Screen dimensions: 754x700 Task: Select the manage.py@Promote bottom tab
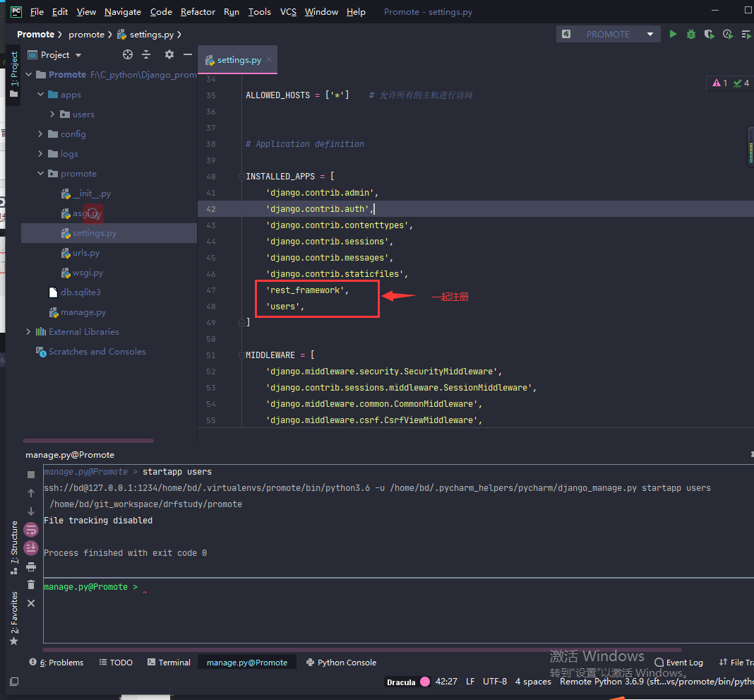pyautogui.click(x=246, y=663)
